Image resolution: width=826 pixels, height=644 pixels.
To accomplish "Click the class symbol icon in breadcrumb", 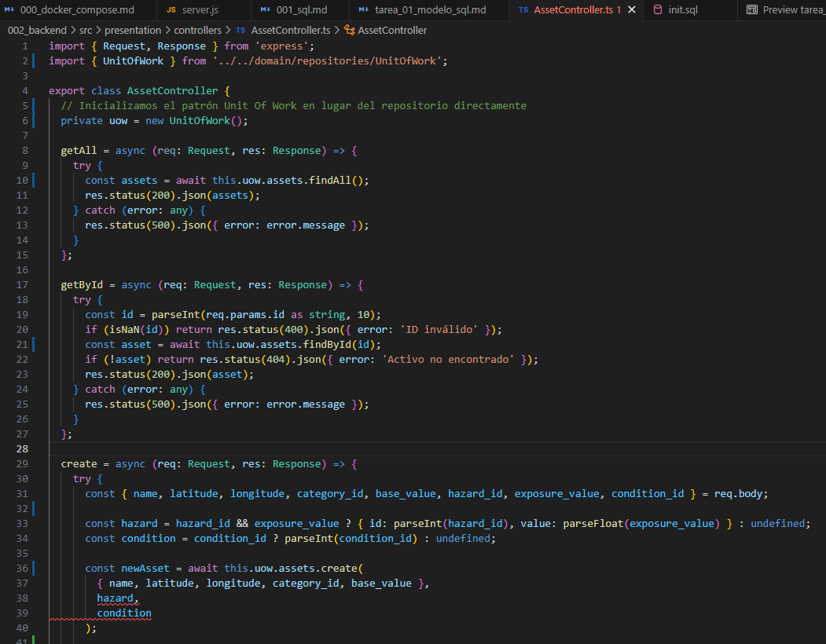I will (x=349, y=31).
